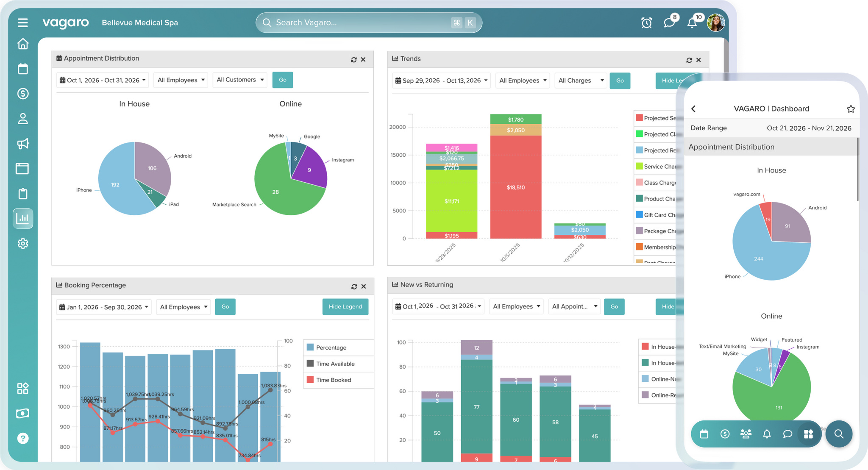Expand All Appoint... dropdown in New vs Returning
This screenshot has width=868, height=470.
point(574,306)
